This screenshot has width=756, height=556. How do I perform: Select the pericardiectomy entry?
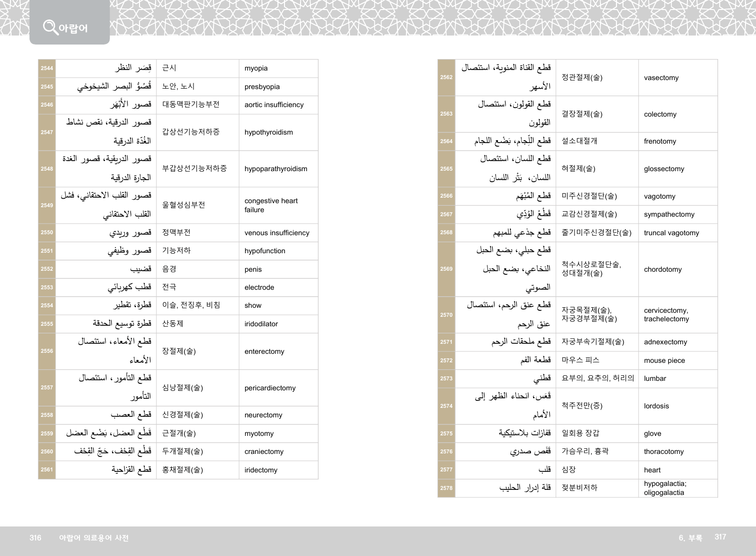coord(269,388)
